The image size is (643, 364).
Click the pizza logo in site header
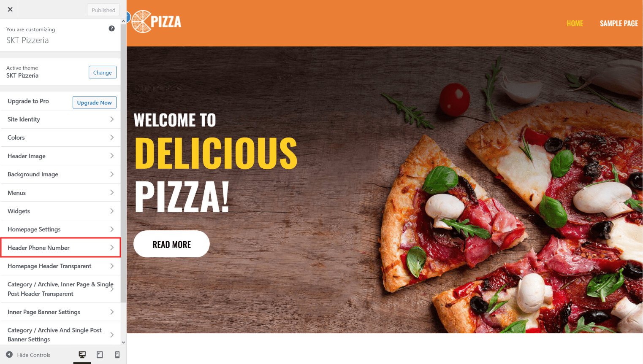(157, 22)
